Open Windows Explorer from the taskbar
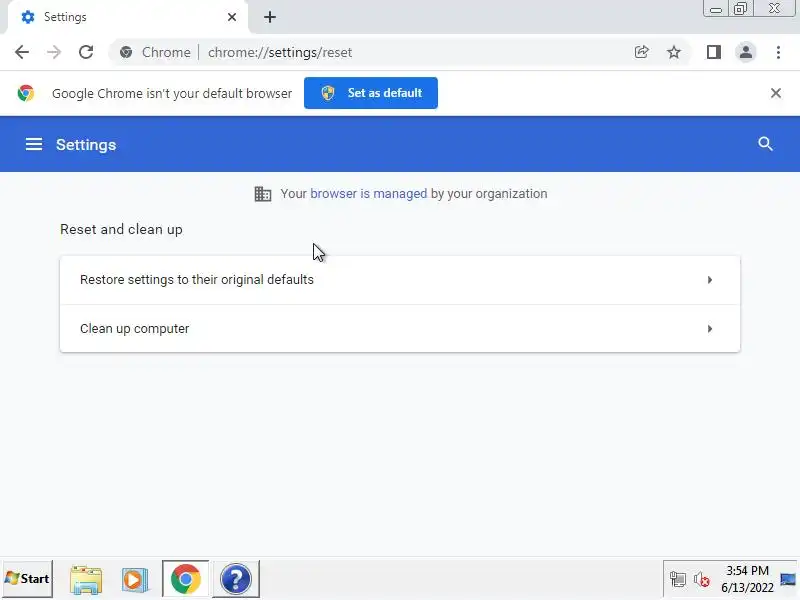 (86, 579)
